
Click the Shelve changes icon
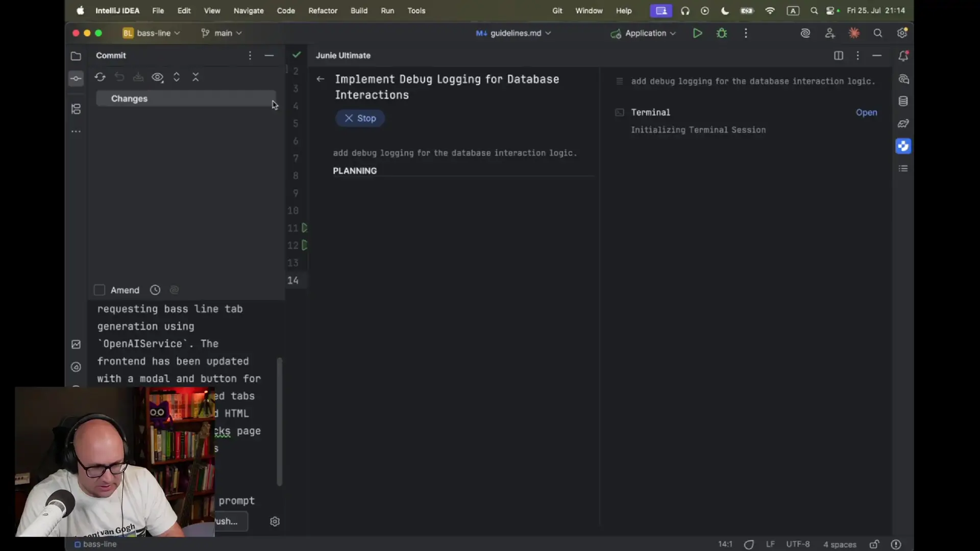pos(138,77)
